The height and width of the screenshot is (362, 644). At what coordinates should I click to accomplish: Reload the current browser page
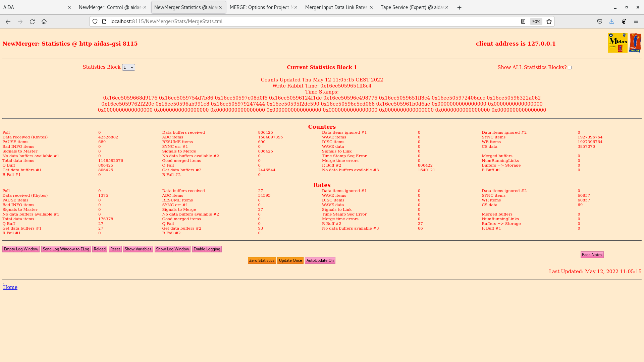[x=32, y=21]
